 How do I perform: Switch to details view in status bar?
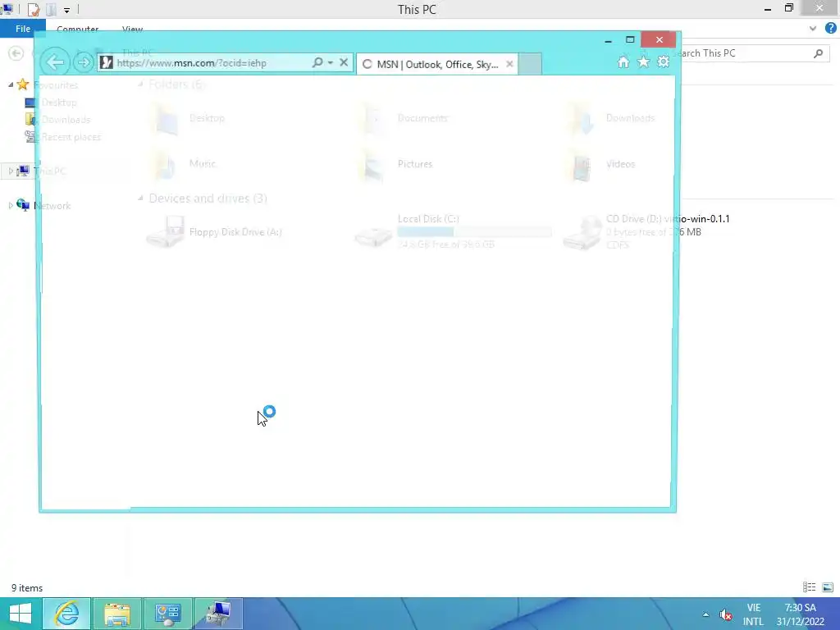click(x=809, y=587)
